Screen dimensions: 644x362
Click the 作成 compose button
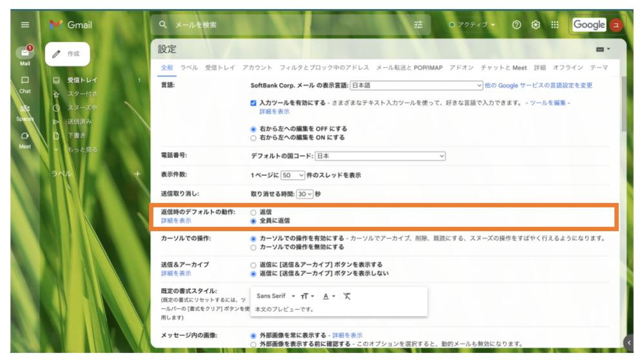coord(67,53)
